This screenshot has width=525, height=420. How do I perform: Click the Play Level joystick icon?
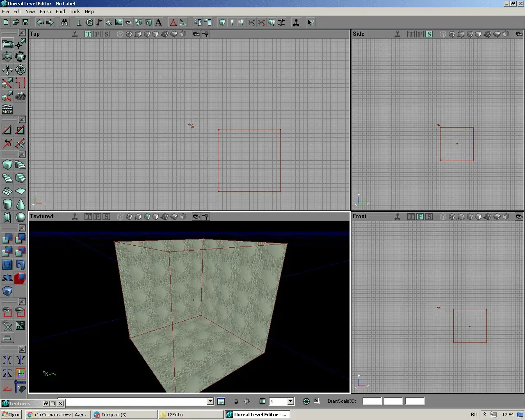[296, 22]
